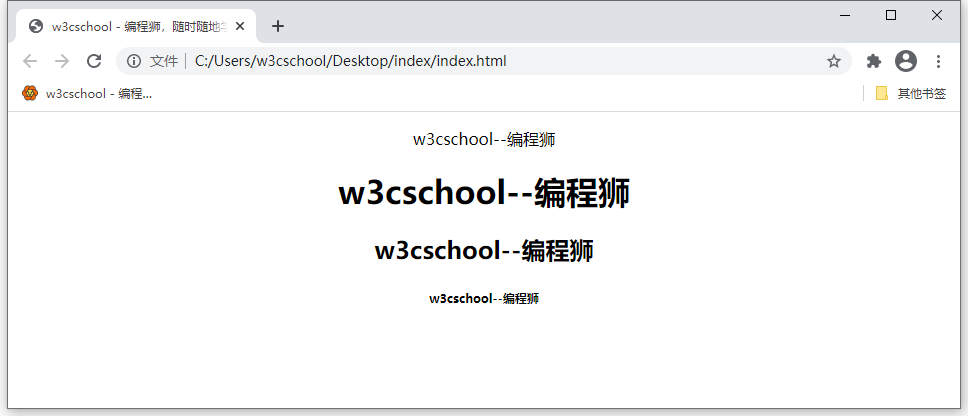Open the Chrome three-dot menu
Screen dimensions: 968x416
click(x=938, y=61)
